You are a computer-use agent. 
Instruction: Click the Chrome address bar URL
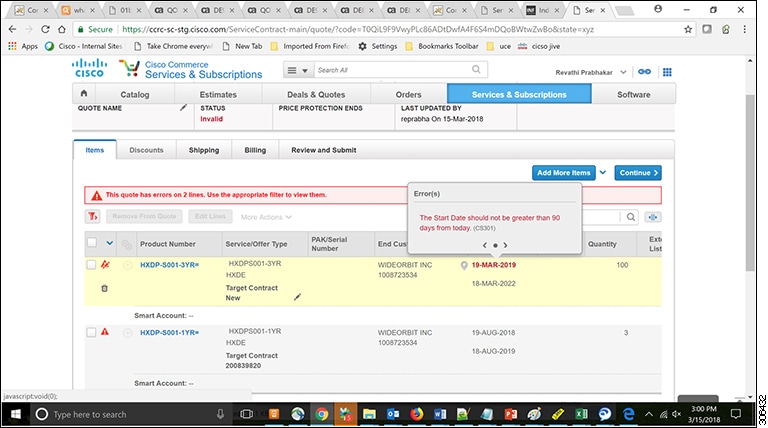coord(358,29)
